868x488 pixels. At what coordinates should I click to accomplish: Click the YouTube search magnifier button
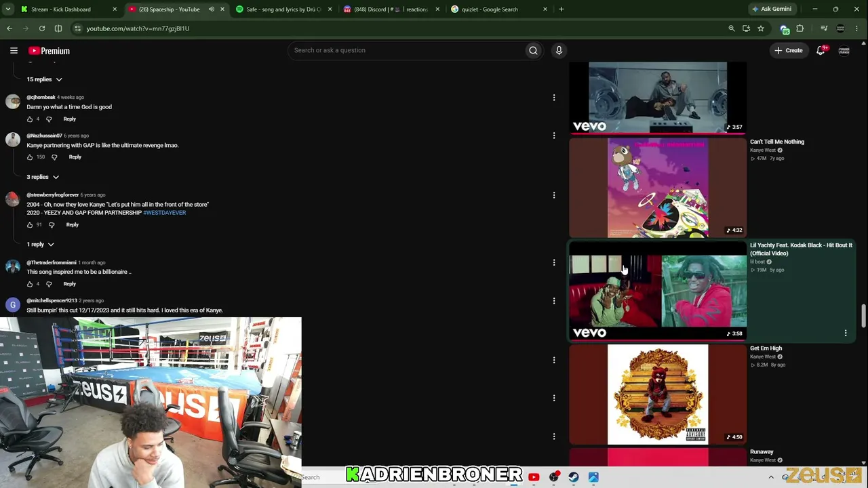coord(533,50)
